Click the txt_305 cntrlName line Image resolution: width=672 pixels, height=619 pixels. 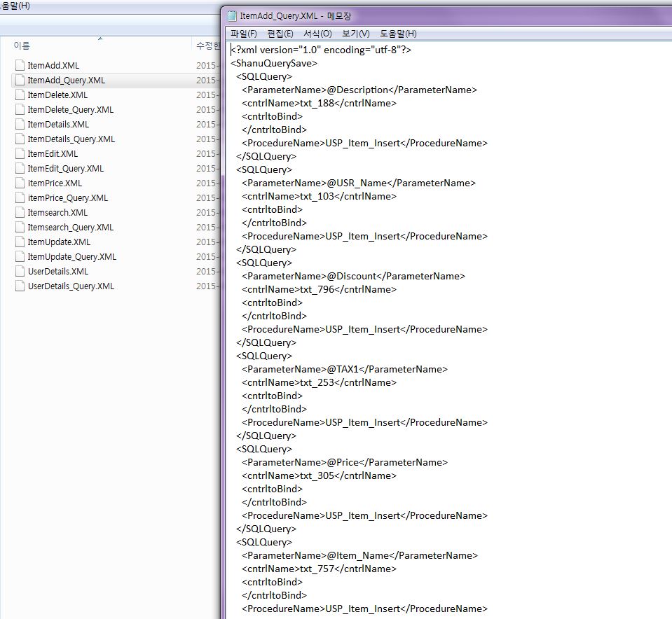[x=319, y=475]
